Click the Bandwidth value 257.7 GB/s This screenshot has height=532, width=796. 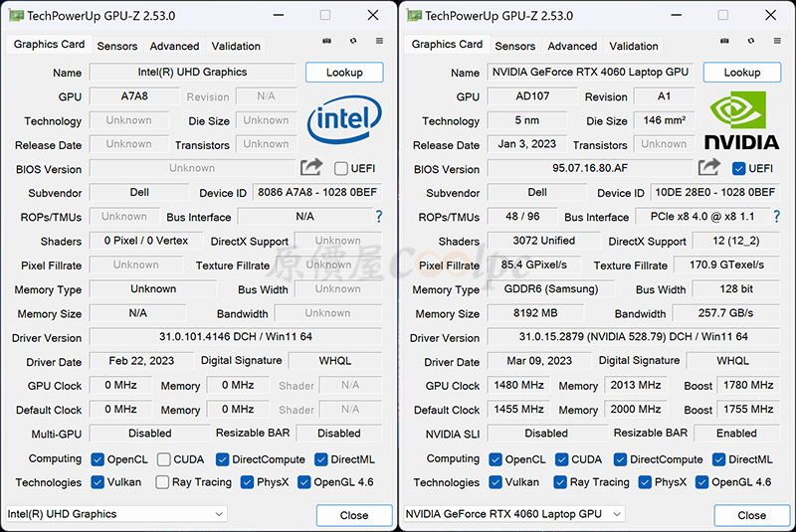(726, 313)
